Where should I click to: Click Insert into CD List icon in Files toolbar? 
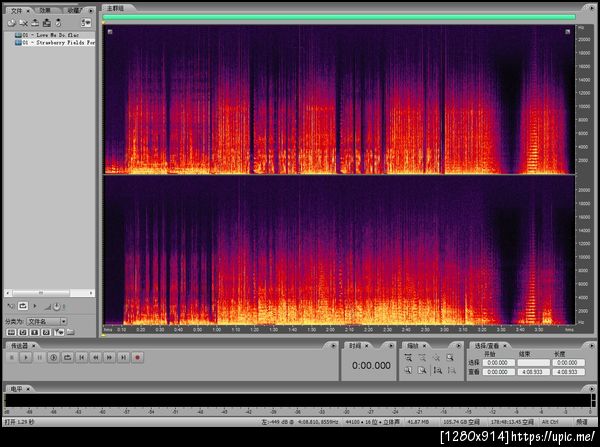coord(47,23)
